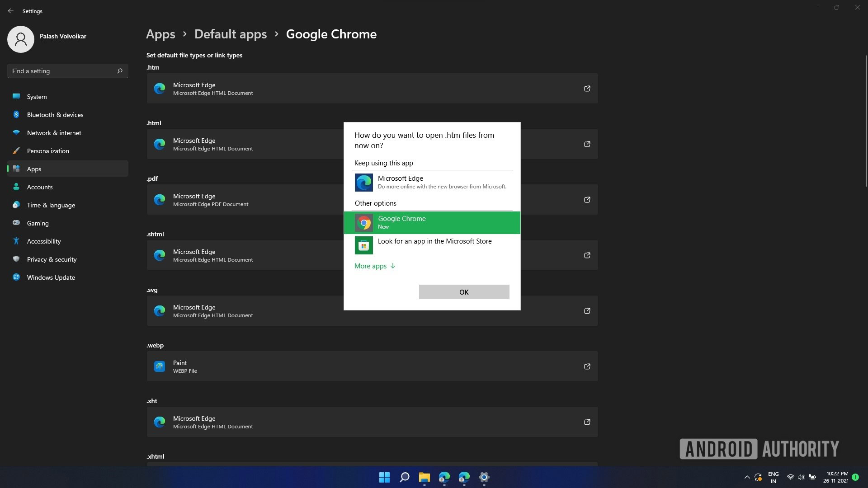
Task: Navigate to Default apps breadcrumb
Action: click(x=231, y=34)
